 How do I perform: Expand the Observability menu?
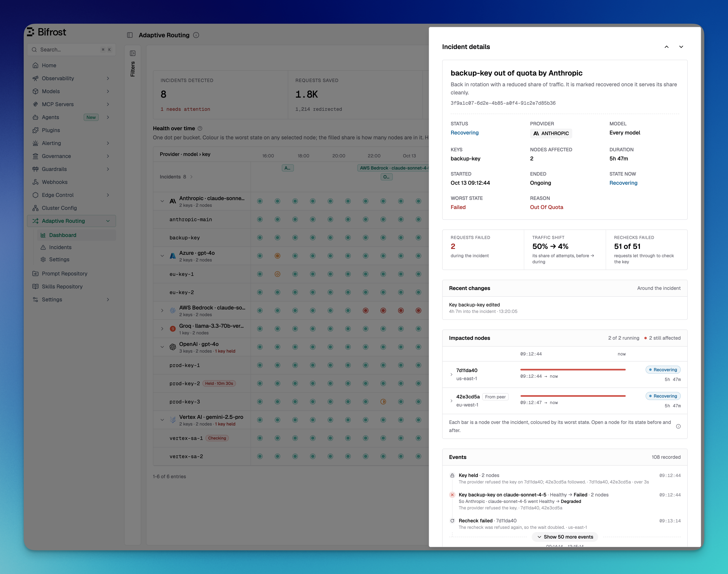point(71,78)
